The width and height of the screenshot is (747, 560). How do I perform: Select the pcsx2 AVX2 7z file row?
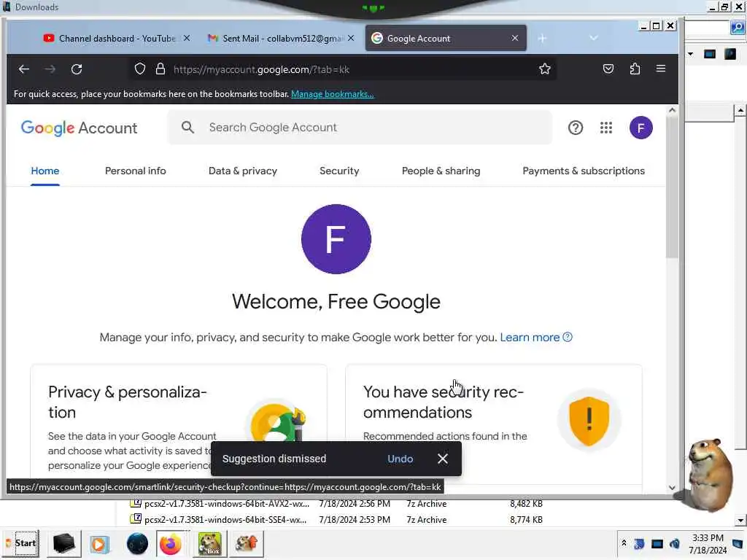(x=336, y=504)
